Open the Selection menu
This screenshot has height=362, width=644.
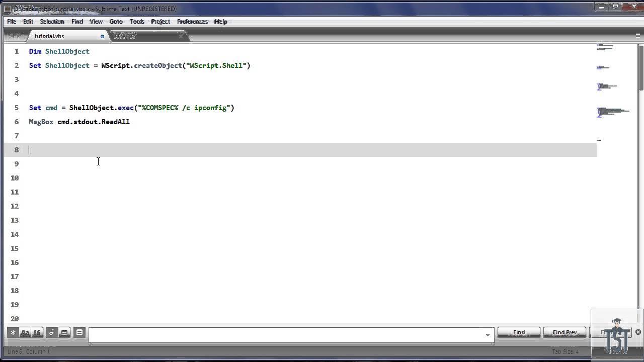pyautogui.click(x=52, y=22)
